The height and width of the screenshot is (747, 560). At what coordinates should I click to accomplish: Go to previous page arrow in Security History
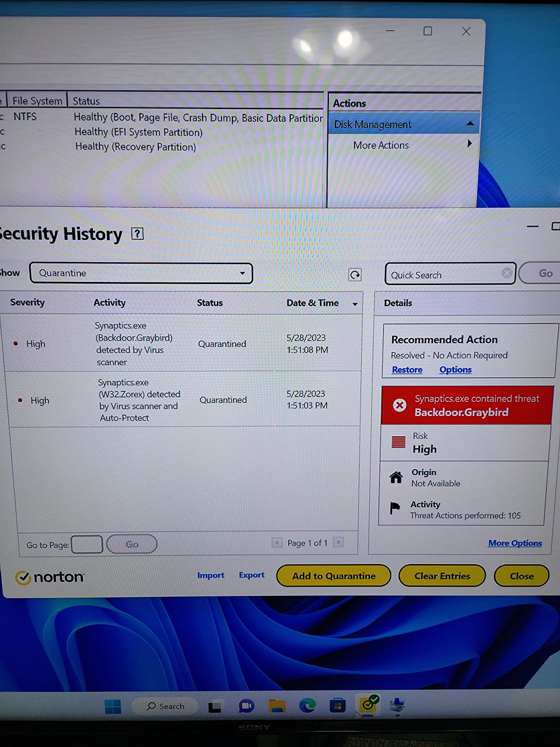(x=277, y=543)
